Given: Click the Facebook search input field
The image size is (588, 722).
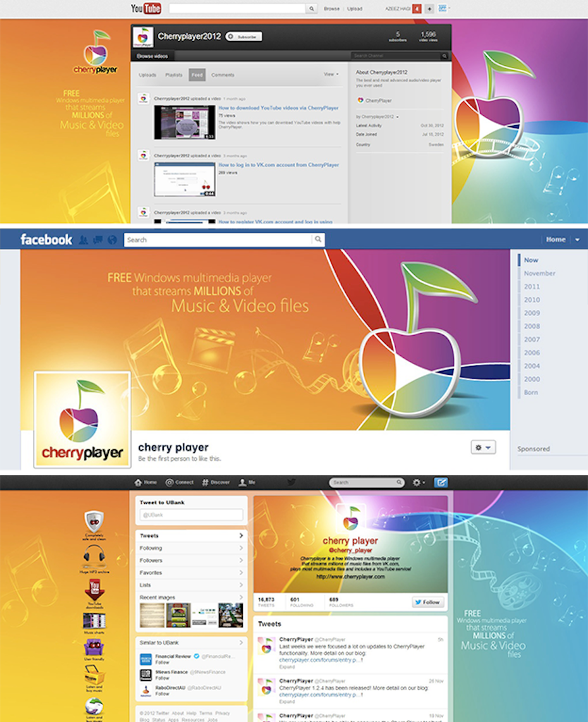Looking at the screenshot, I should click(218, 240).
